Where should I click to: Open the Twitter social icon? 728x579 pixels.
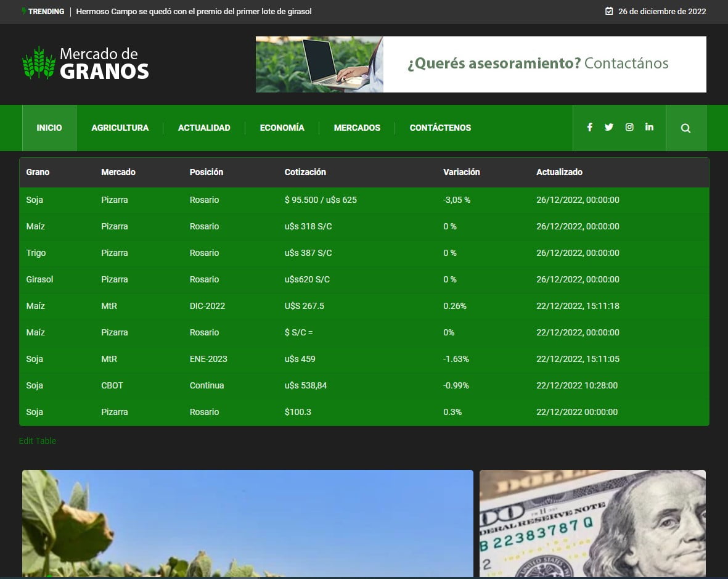coord(608,127)
